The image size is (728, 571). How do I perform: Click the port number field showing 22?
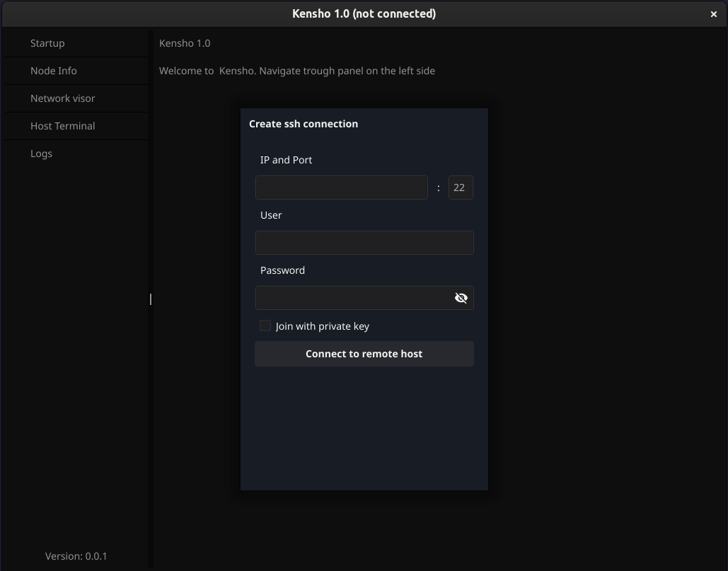460,188
